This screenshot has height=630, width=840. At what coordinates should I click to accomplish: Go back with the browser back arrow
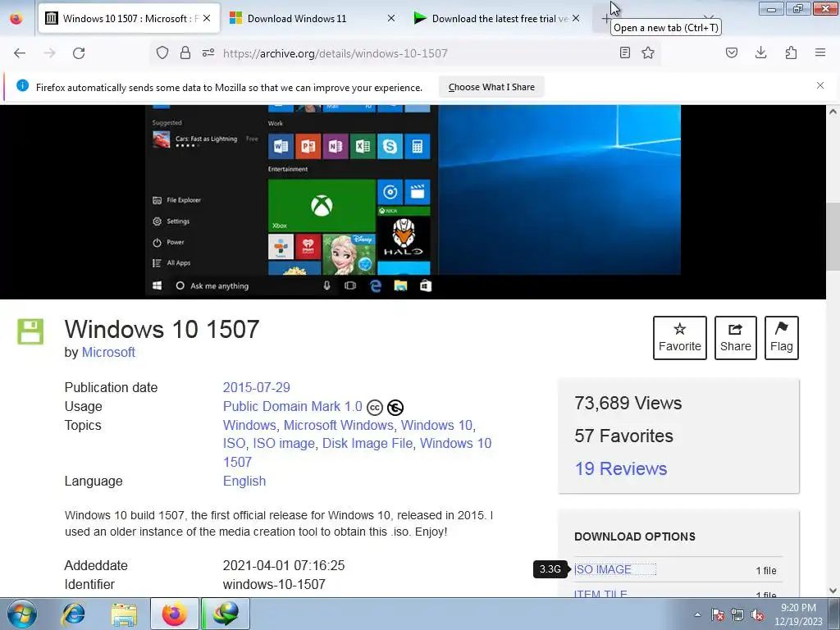click(x=20, y=53)
